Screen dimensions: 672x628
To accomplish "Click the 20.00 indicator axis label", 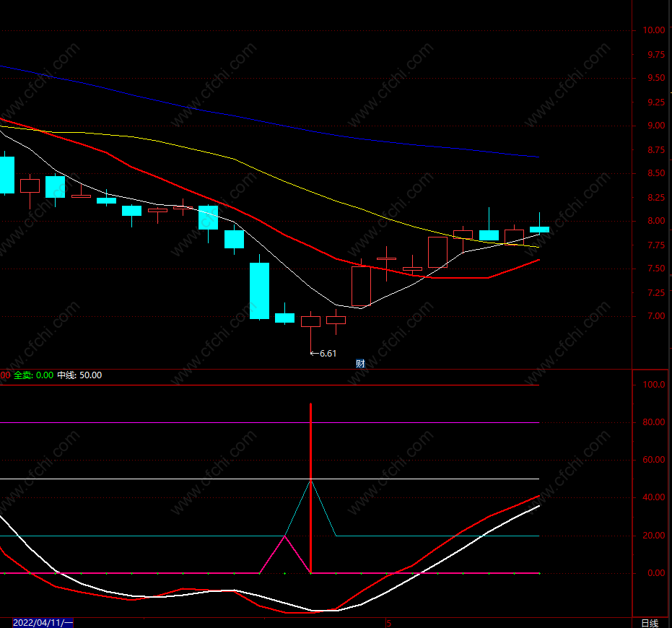I will click(x=653, y=536).
